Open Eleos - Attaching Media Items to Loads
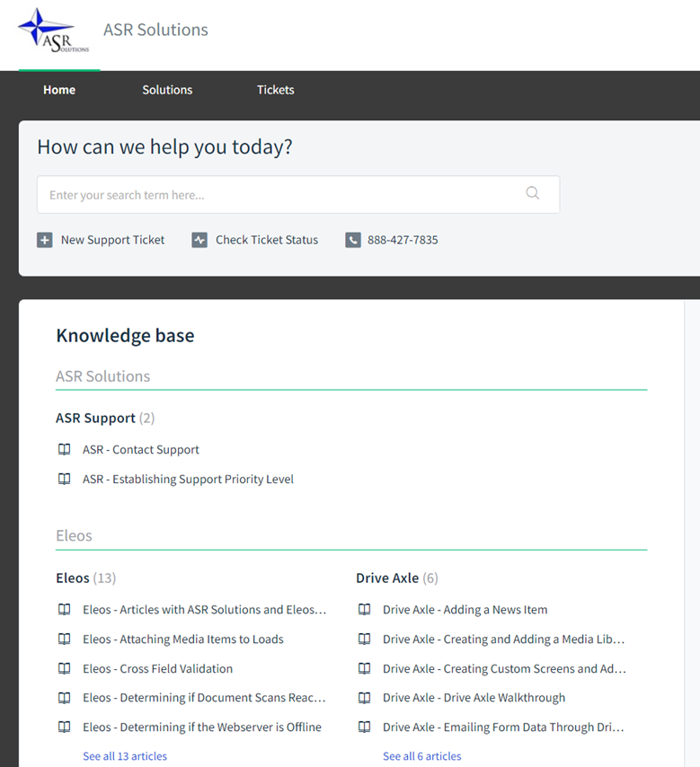This screenshot has height=767, width=700. pyautogui.click(x=183, y=639)
